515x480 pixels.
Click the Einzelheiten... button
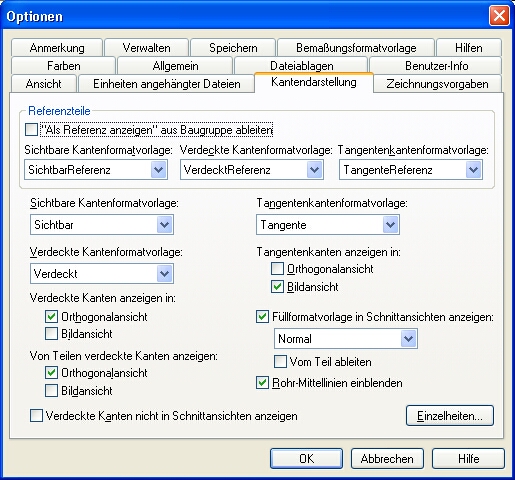coord(450,416)
